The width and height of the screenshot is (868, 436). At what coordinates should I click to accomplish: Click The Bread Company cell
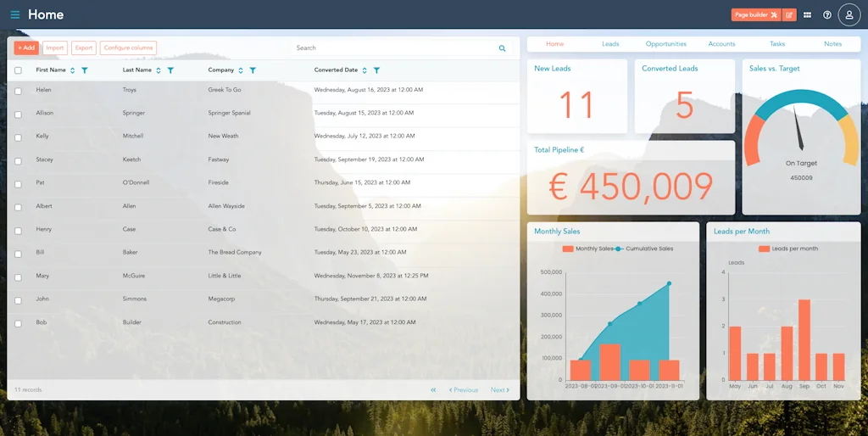tap(235, 252)
